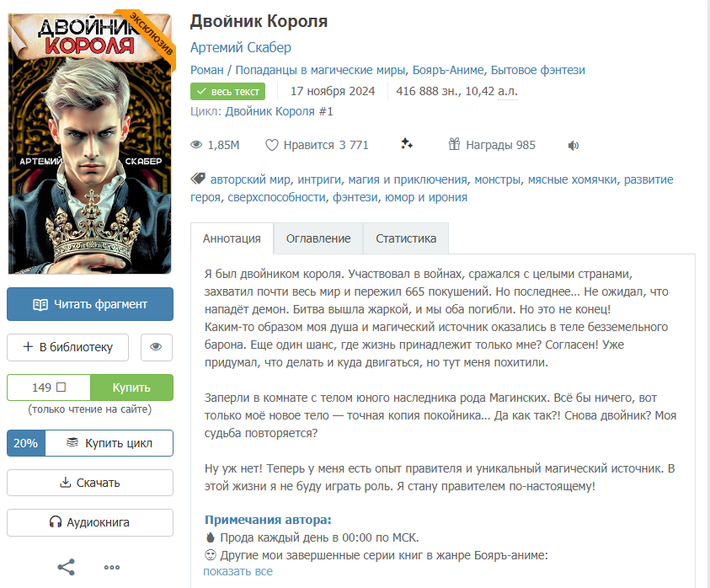Click the gift Награды 985 icon
Screen dimensions: 710x588
point(454,144)
